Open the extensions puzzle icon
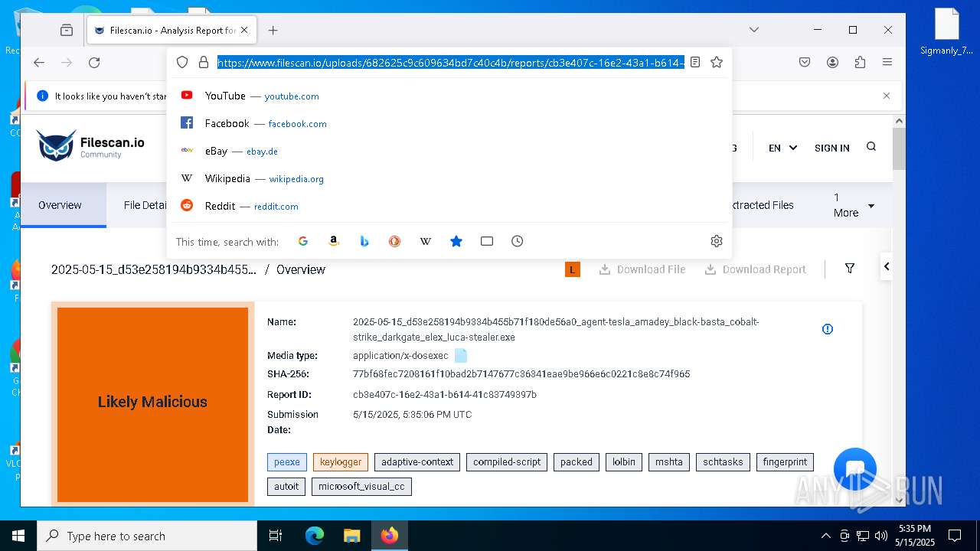The height and width of the screenshot is (551, 980). (x=860, y=63)
